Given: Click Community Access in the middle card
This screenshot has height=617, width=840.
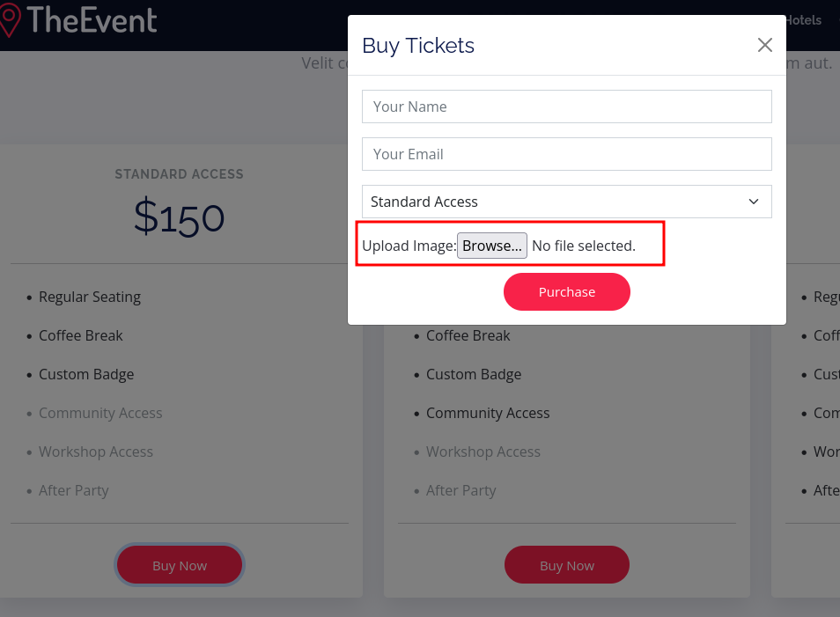Looking at the screenshot, I should tap(488, 413).
